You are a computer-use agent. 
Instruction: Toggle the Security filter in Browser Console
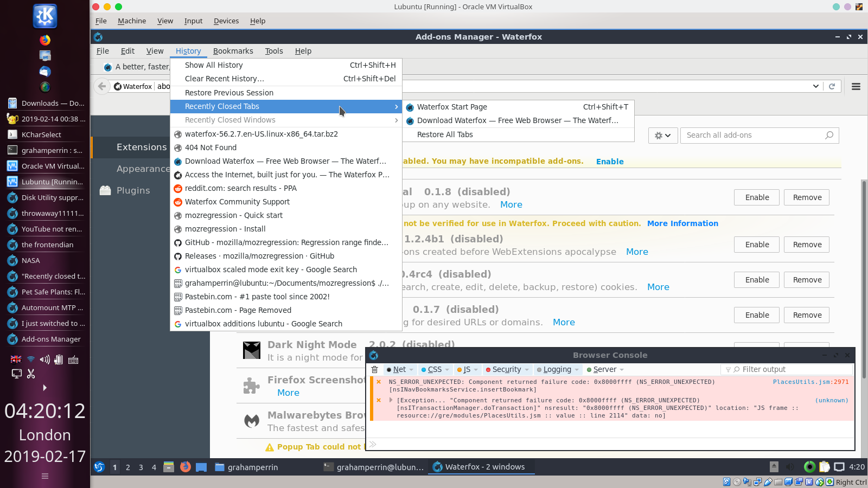click(503, 369)
